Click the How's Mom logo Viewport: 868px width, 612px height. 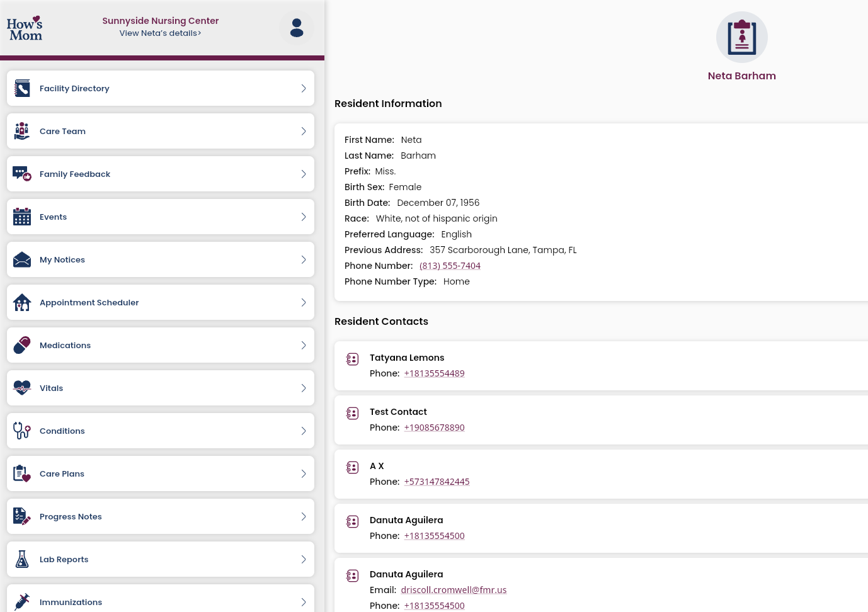(x=25, y=28)
